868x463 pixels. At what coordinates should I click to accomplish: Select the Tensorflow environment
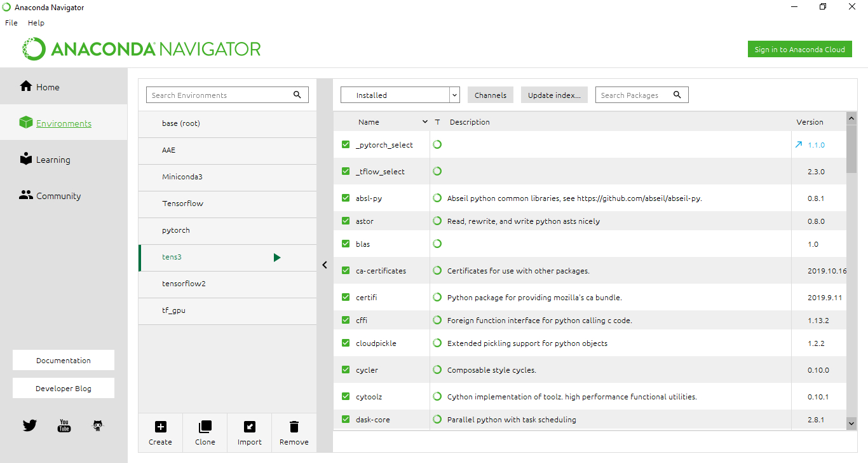227,204
